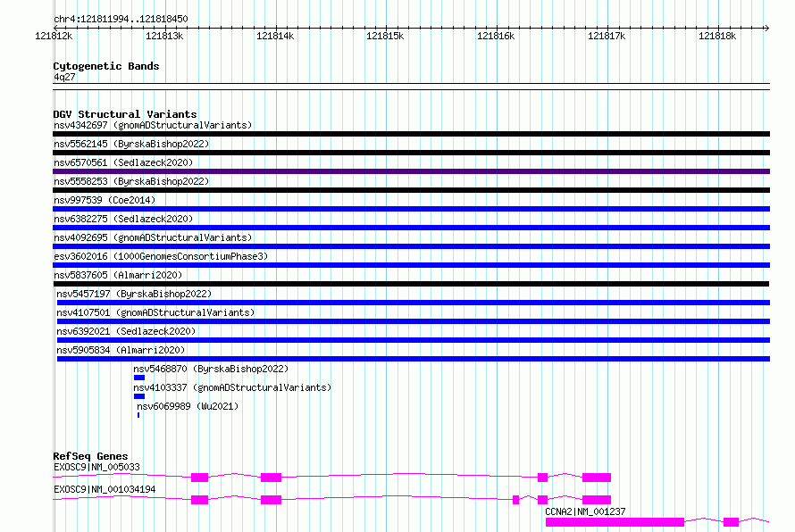The image size is (795, 532).
Task: Click the blue bar under nsv997539
Action: 411,209
